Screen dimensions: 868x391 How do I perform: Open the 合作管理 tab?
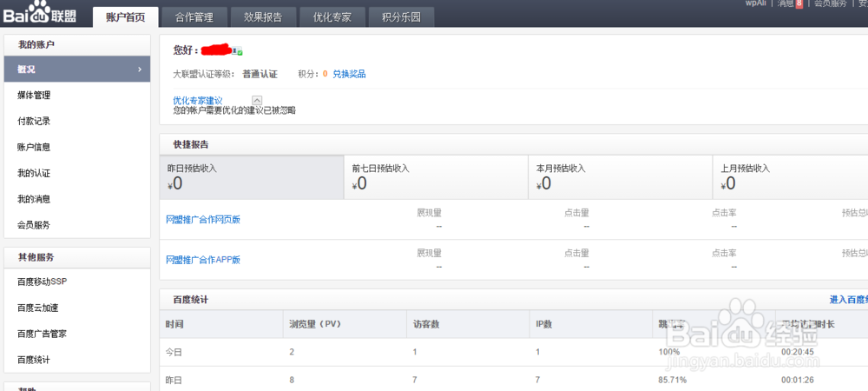coord(194,17)
